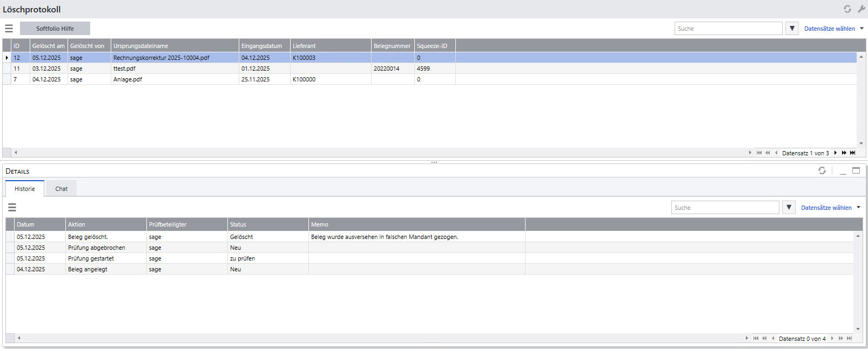Select the row with ttest.pdf
868x349 pixels.
[x=124, y=69]
